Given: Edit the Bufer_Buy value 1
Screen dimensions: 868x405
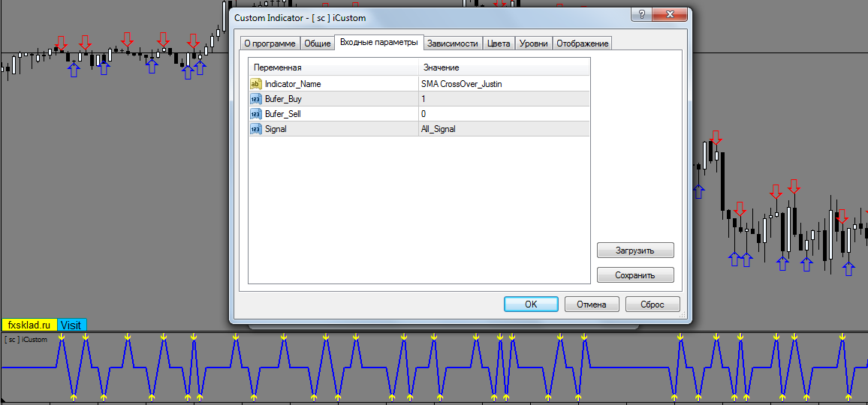Looking at the screenshot, I should click(504, 99).
